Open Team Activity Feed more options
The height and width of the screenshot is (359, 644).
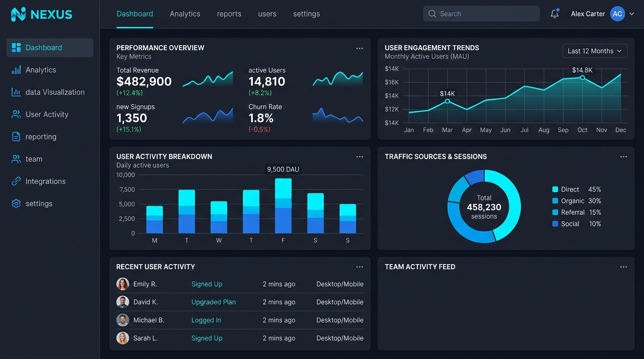pyautogui.click(x=623, y=267)
